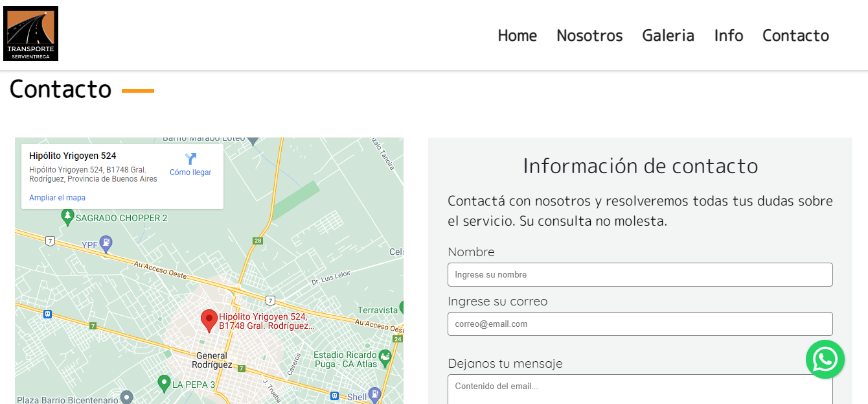
Task: Click the 'Contacto' page heading
Action: click(60, 89)
